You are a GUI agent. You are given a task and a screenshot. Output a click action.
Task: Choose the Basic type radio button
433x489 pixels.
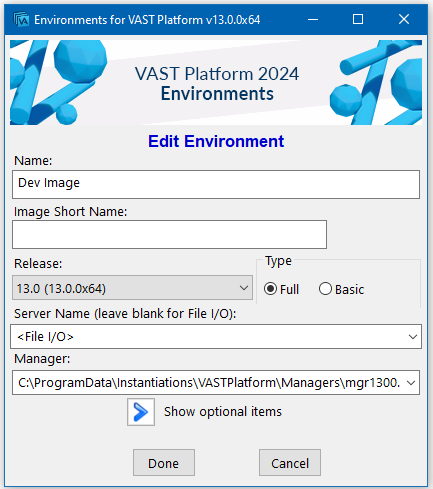325,289
